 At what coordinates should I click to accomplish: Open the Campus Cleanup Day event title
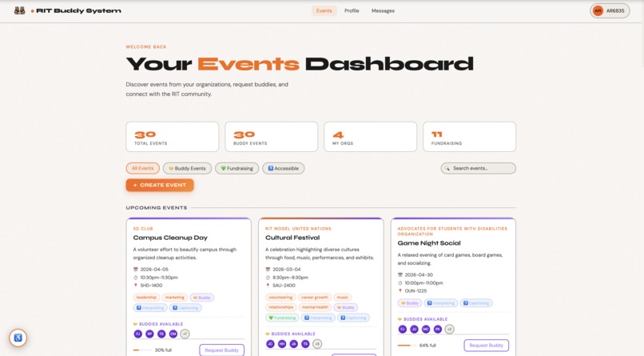[170, 238]
